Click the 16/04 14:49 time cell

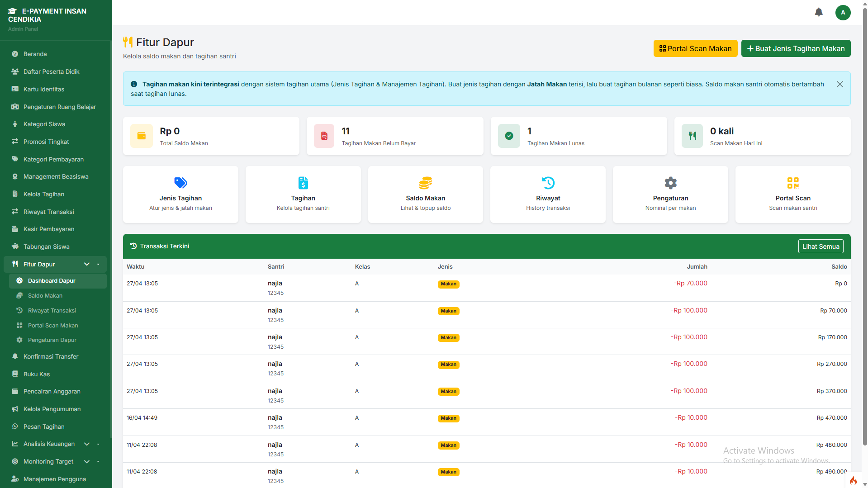[142, 418]
